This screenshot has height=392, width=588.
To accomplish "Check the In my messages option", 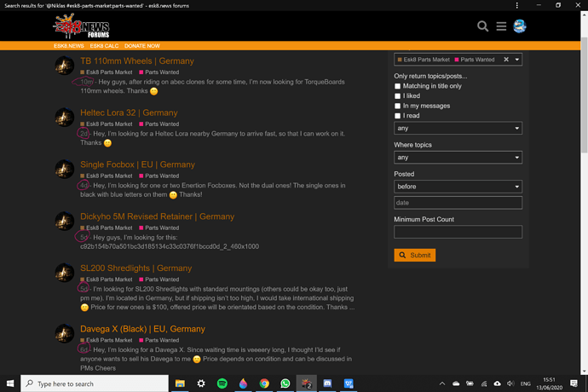I will click(x=398, y=106).
